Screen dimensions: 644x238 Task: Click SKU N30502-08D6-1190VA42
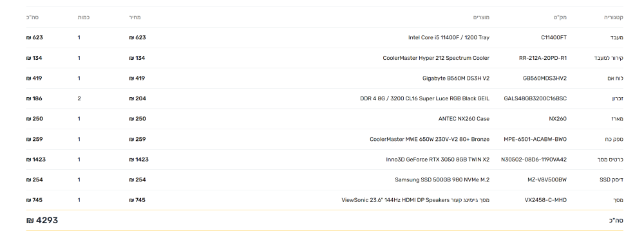(x=534, y=160)
